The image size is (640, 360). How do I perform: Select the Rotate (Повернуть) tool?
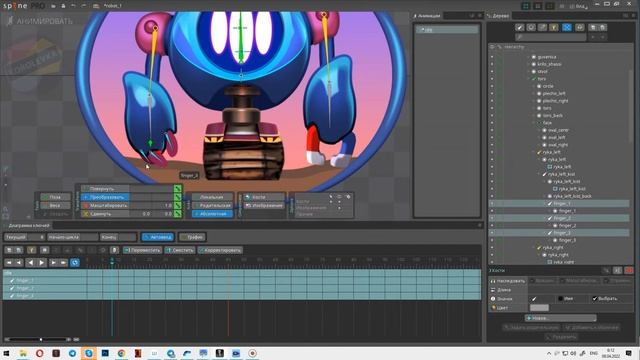(105, 189)
